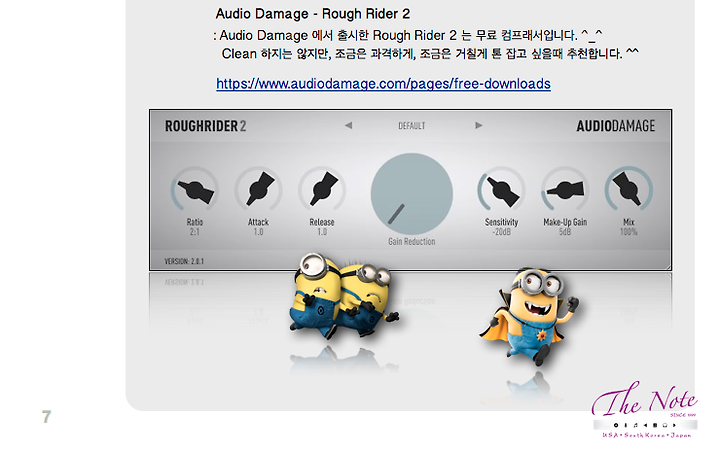Screen dimensions: 720x451
Task: Click the AUDIODAMAGE brand logo
Action: pyautogui.click(x=616, y=126)
